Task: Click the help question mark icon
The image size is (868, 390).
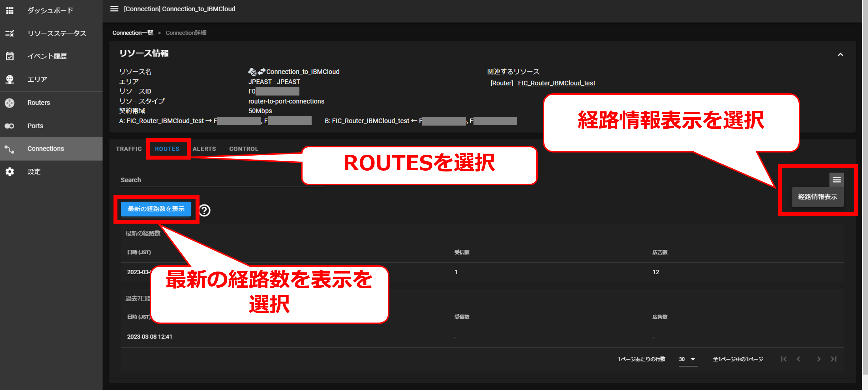Action: tap(205, 211)
